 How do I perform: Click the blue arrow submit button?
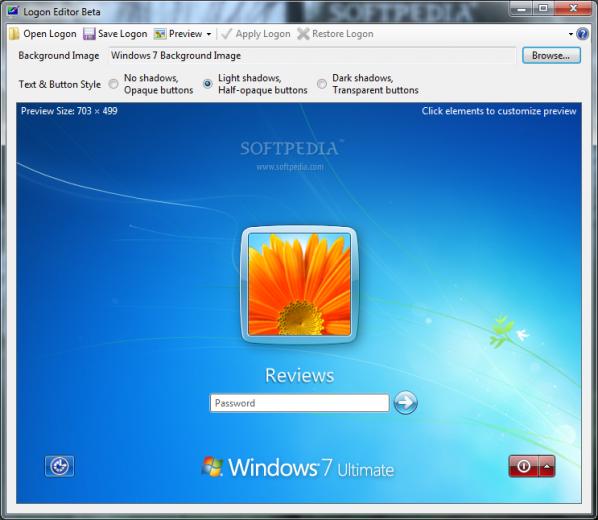click(405, 402)
